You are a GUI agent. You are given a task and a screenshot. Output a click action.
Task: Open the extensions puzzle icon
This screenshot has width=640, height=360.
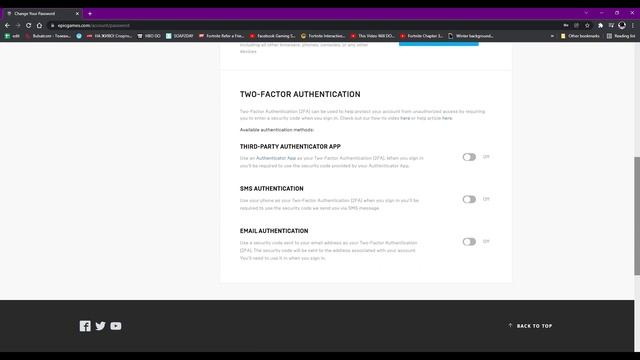click(600, 25)
